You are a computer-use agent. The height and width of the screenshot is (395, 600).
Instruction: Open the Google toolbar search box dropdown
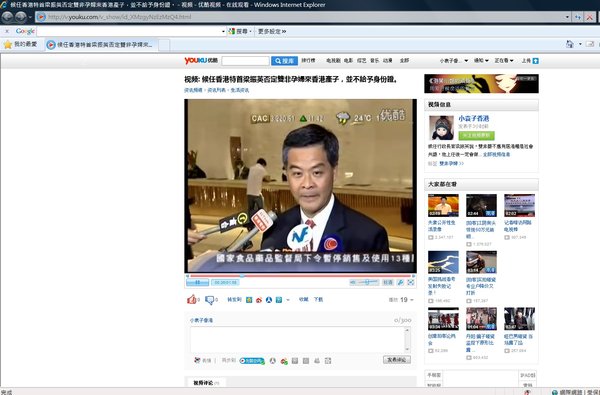click(223, 31)
